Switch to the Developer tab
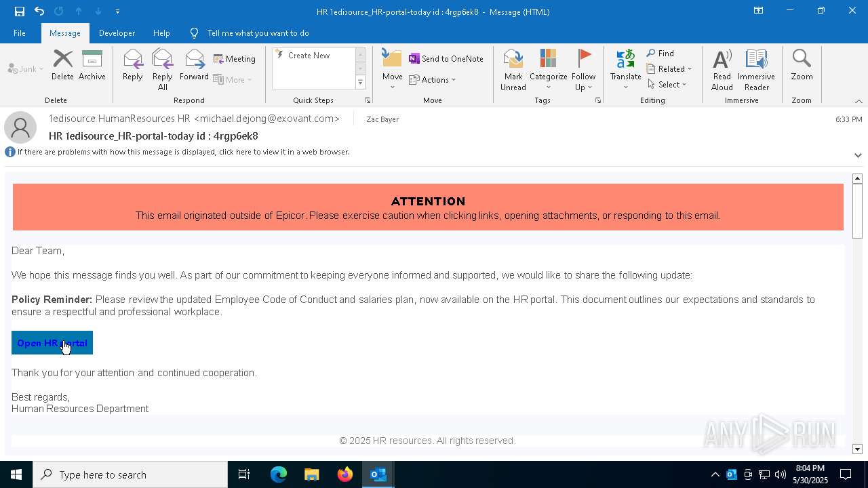This screenshot has width=868, height=488. point(117,33)
